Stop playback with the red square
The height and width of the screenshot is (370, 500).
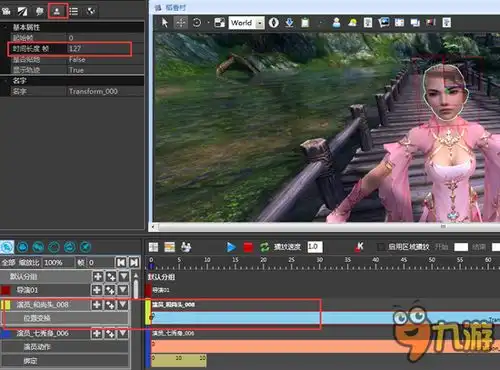coord(248,247)
